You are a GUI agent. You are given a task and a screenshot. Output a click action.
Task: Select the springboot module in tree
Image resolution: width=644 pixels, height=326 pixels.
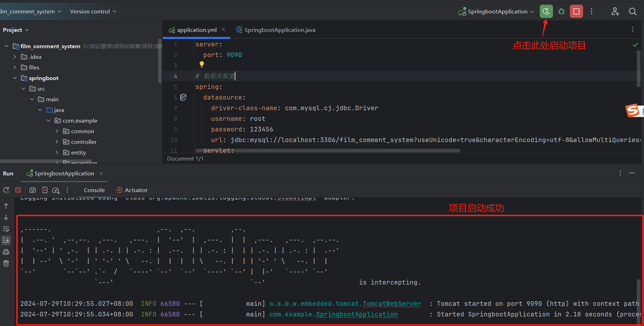pyautogui.click(x=44, y=78)
